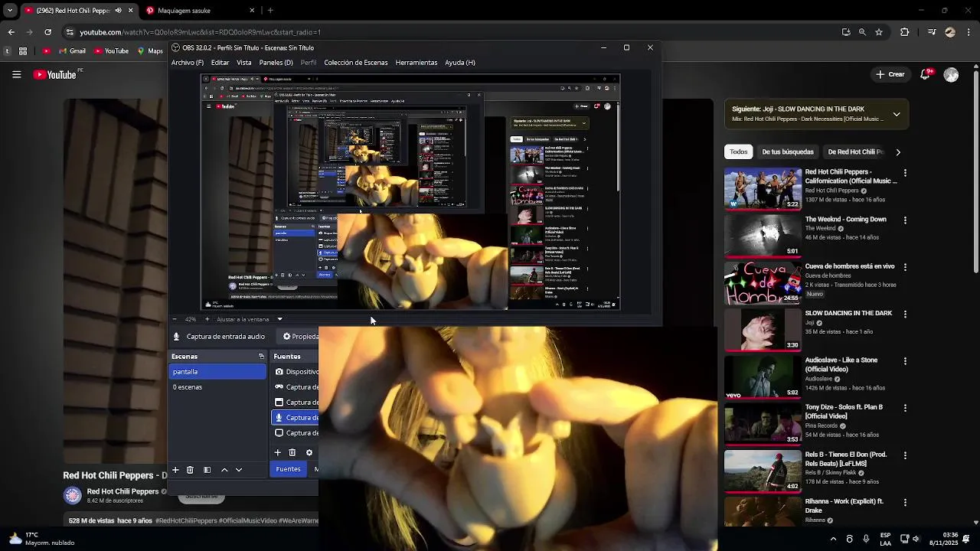Show more filter chips with right arrow
Image resolution: width=980 pixels, height=551 pixels.
pyautogui.click(x=898, y=152)
